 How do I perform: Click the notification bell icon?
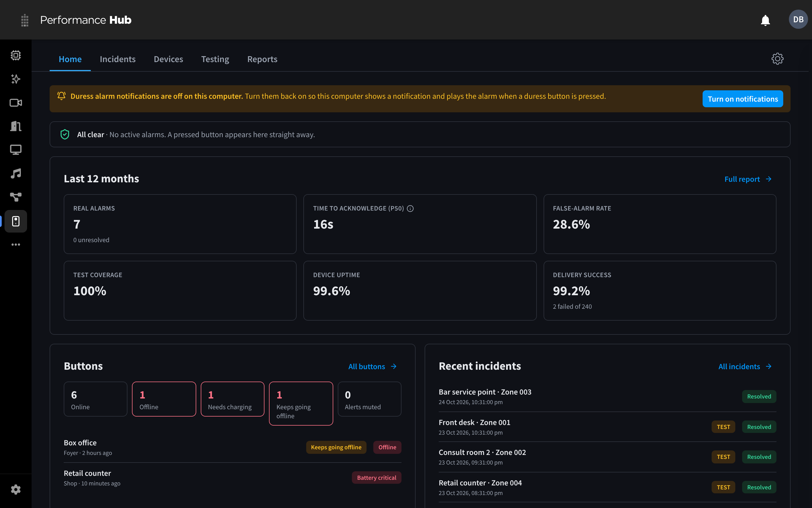765,20
